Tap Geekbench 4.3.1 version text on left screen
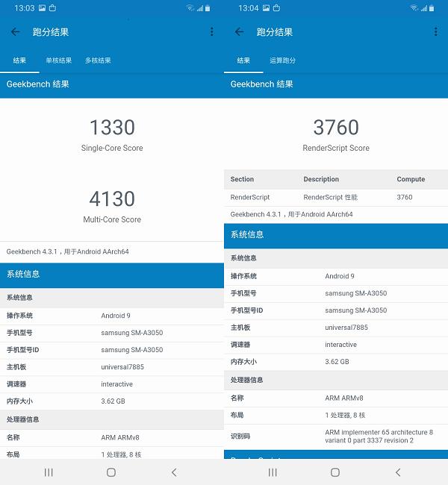This screenshot has width=448, height=485. 67,251
